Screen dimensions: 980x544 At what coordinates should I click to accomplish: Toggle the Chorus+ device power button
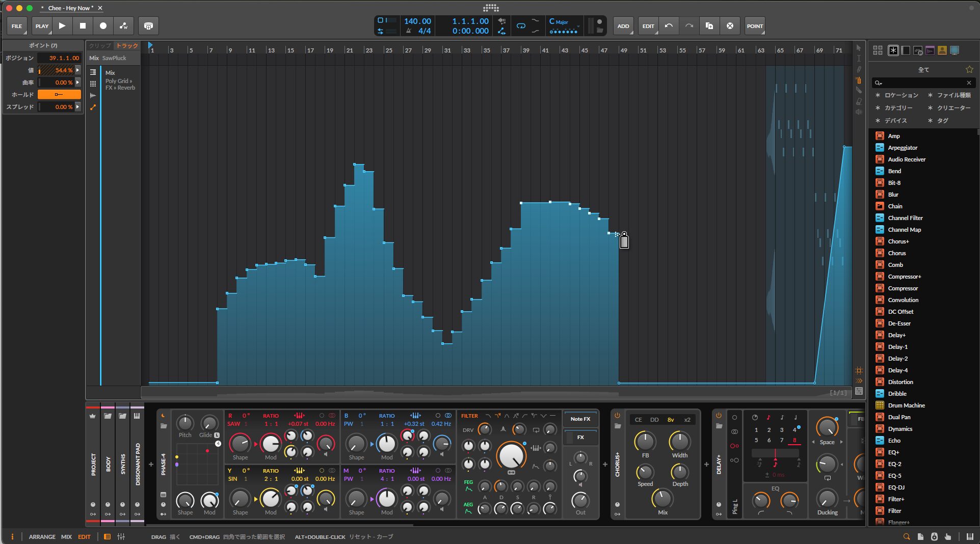[617, 415]
